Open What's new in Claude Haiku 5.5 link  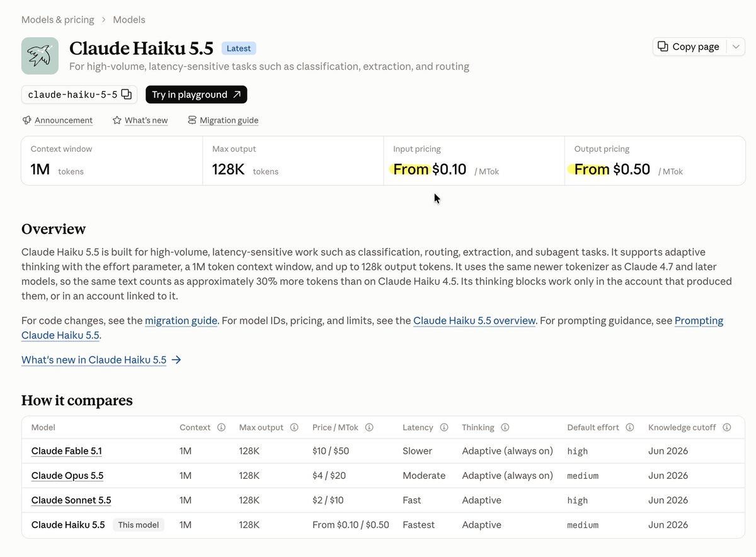click(94, 360)
